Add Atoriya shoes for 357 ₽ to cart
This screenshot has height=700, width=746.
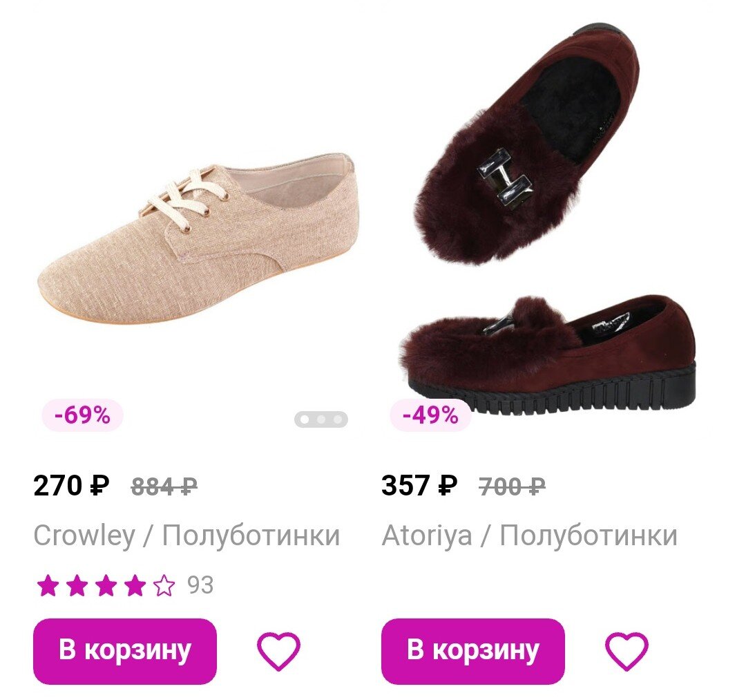point(473,651)
